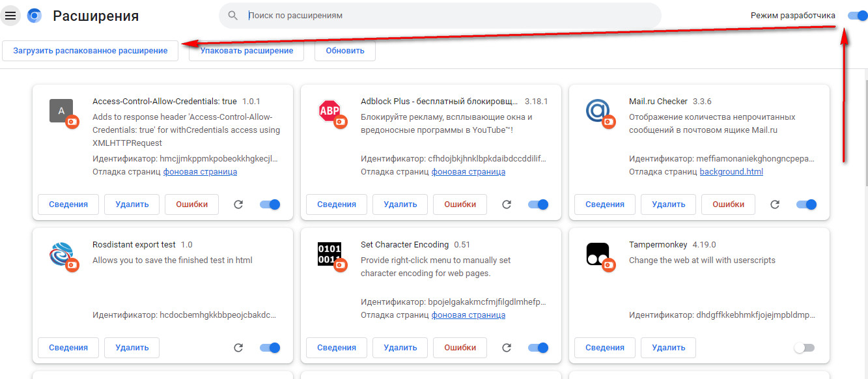
Task: Reload the Rosdistant export test extension
Action: tap(238, 348)
